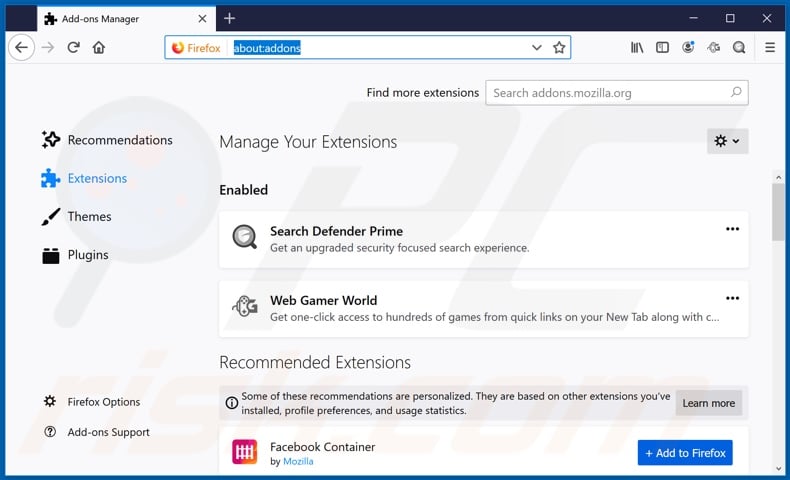Click the info icon in the recommendations notice
The width and height of the screenshot is (790, 480).
point(231,403)
